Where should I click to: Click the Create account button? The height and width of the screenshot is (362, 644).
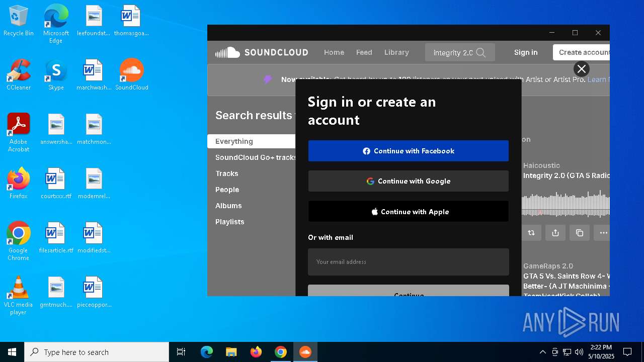[582, 52]
